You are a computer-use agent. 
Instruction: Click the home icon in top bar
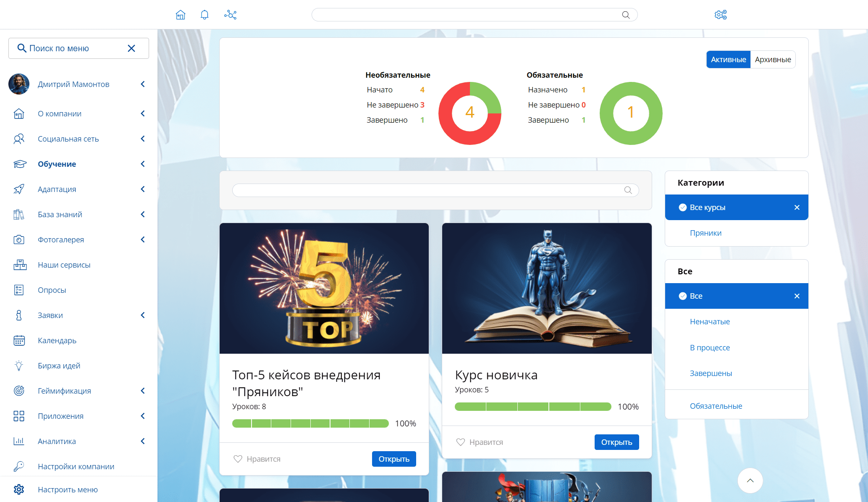coord(181,15)
